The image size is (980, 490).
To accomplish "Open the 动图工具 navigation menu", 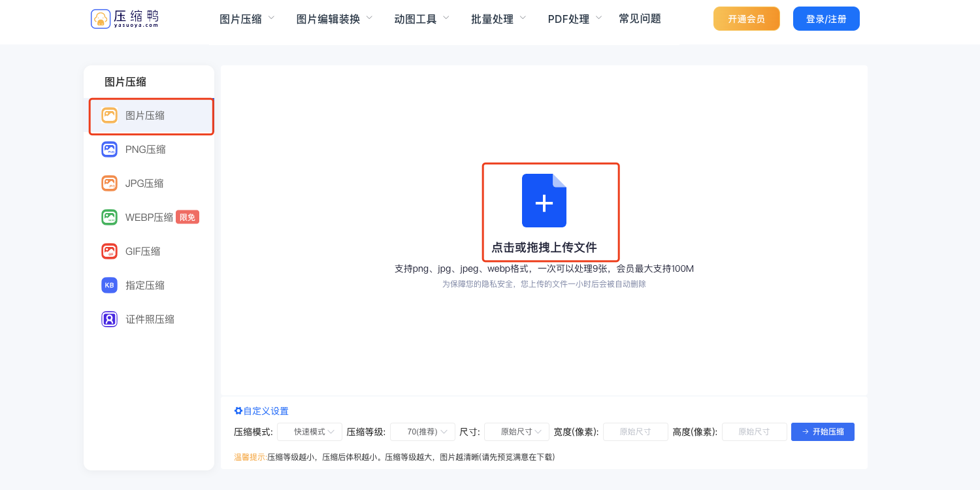I will pos(416,19).
